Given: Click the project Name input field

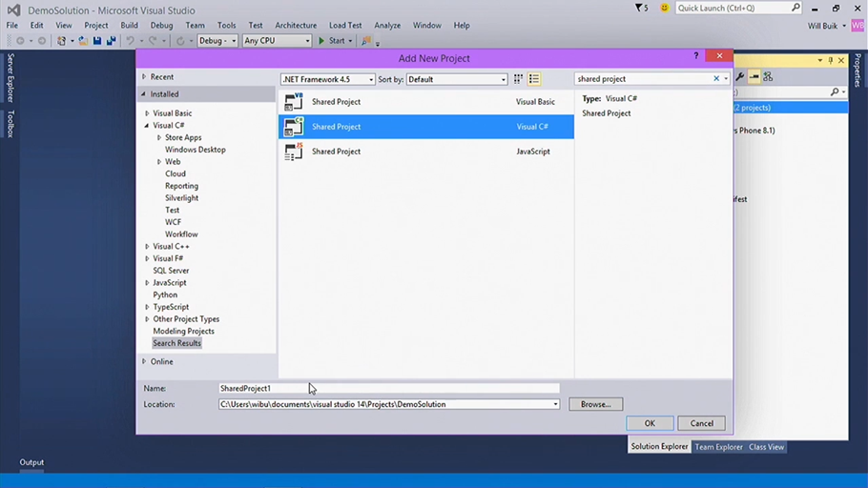Looking at the screenshot, I should point(389,389).
